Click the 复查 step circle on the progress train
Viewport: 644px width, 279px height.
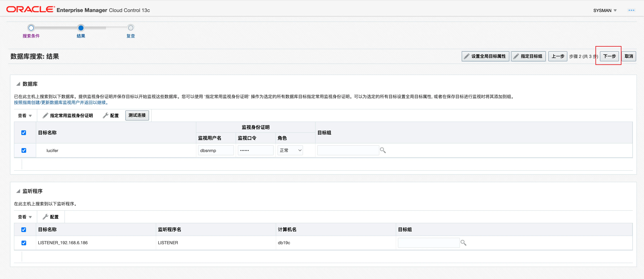(x=131, y=28)
